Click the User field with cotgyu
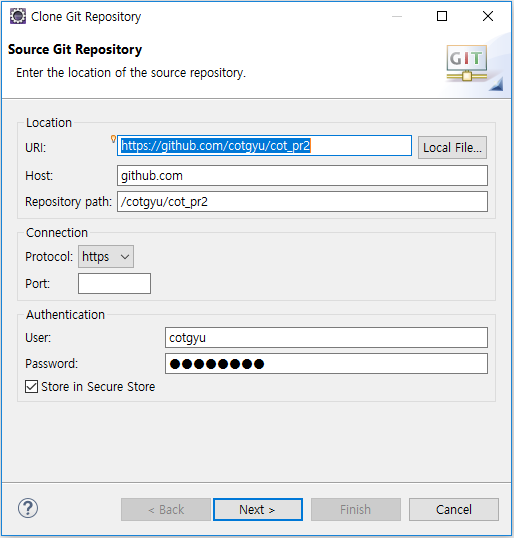 [x=326, y=338]
